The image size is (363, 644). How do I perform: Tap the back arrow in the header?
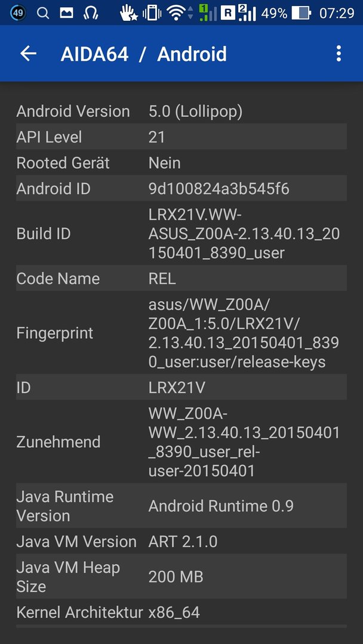[x=29, y=54]
